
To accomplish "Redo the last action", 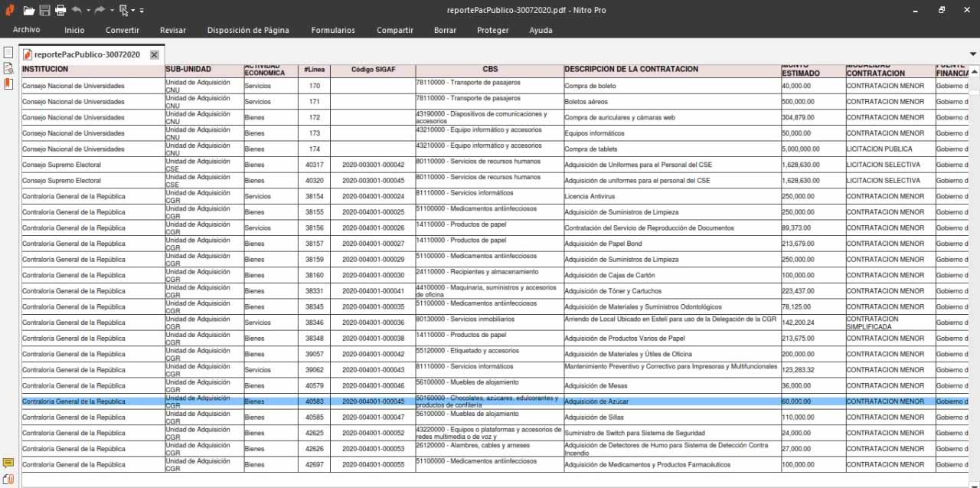I will (x=100, y=10).
